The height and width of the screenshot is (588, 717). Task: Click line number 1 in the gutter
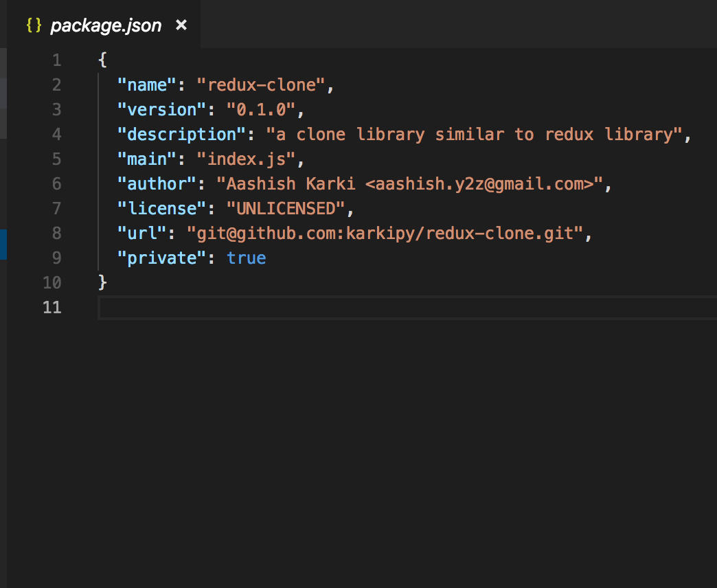point(56,60)
